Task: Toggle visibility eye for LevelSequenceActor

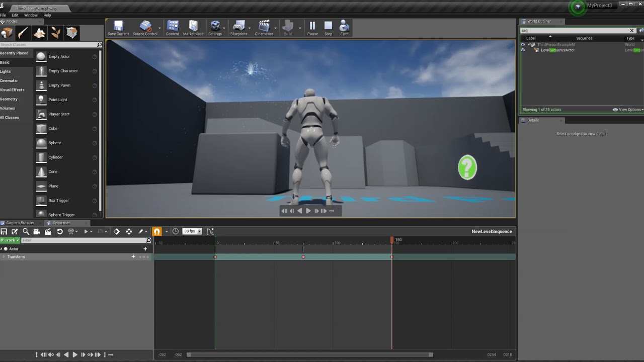Action: 523,50
